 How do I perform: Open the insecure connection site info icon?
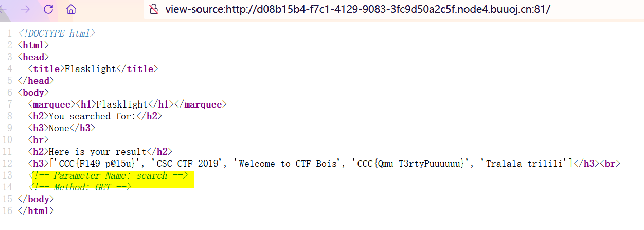(153, 9)
